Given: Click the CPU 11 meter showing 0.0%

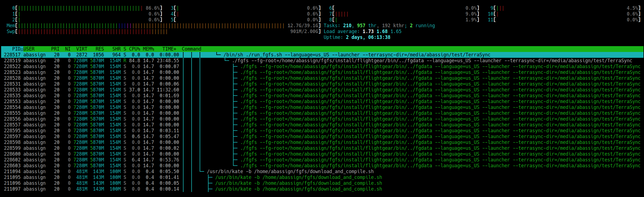Looking at the screenshot, I should click(x=564, y=20).
